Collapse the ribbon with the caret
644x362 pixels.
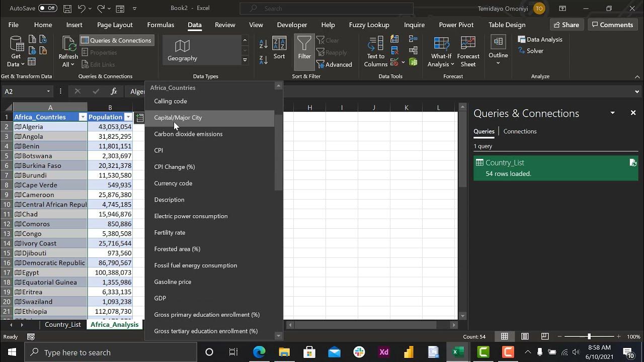(x=637, y=76)
